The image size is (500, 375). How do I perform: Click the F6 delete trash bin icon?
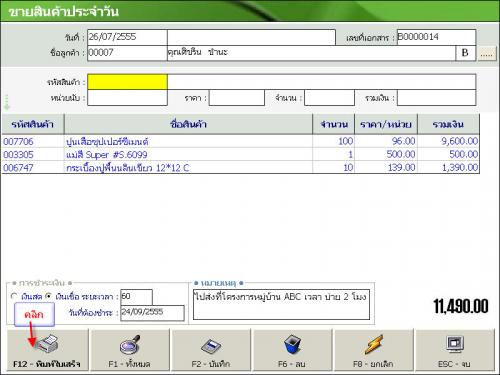(x=292, y=345)
